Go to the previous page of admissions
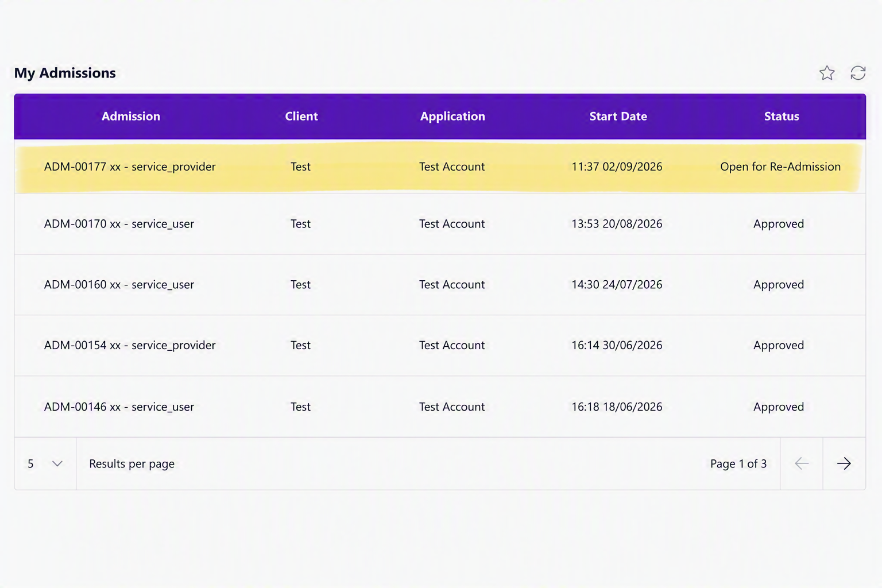Image resolution: width=882 pixels, height=588 pixels. click(x=802, y=463)
